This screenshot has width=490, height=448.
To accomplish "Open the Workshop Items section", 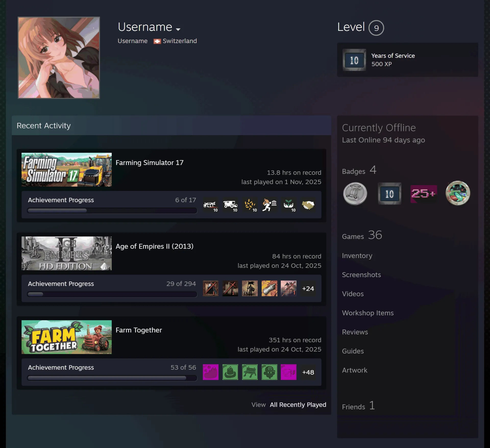I will coord(368,313).
